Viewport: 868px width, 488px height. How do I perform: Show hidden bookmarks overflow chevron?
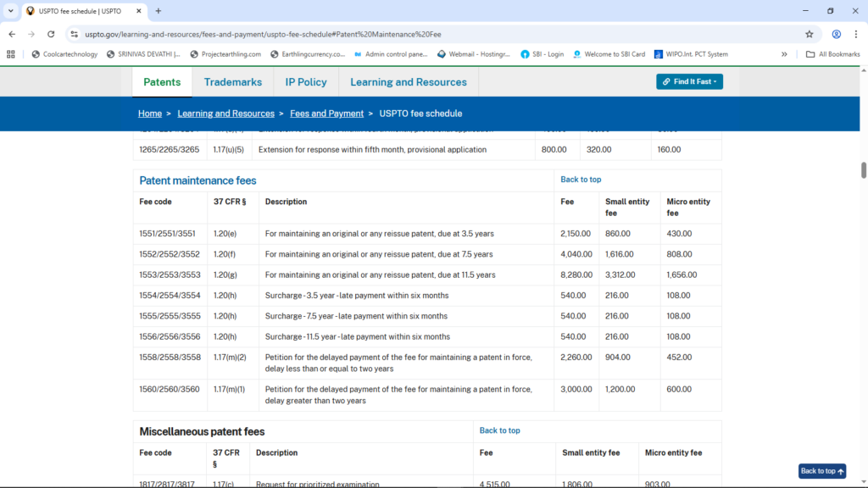point(784,54)
